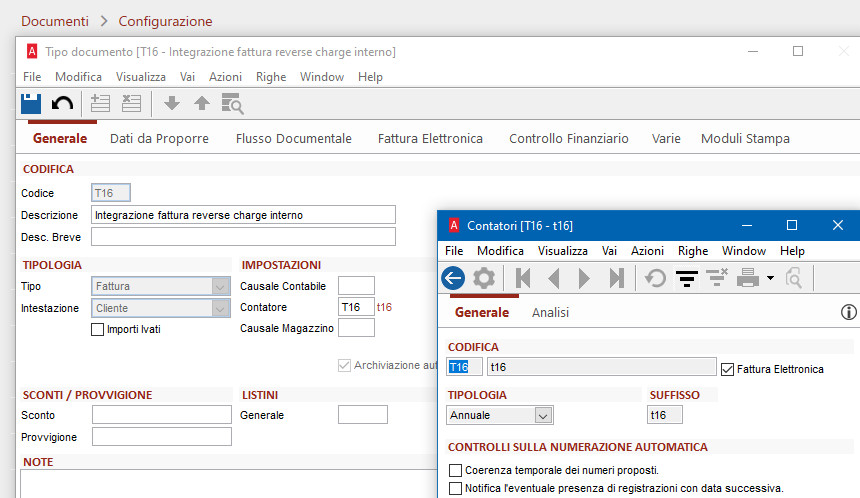Follow the red t16 contatore link

(384, 307)
